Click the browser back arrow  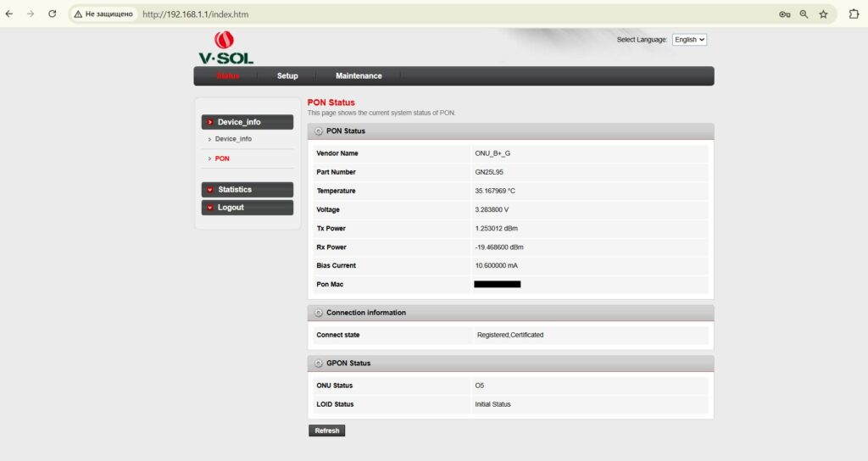[9, 14]
